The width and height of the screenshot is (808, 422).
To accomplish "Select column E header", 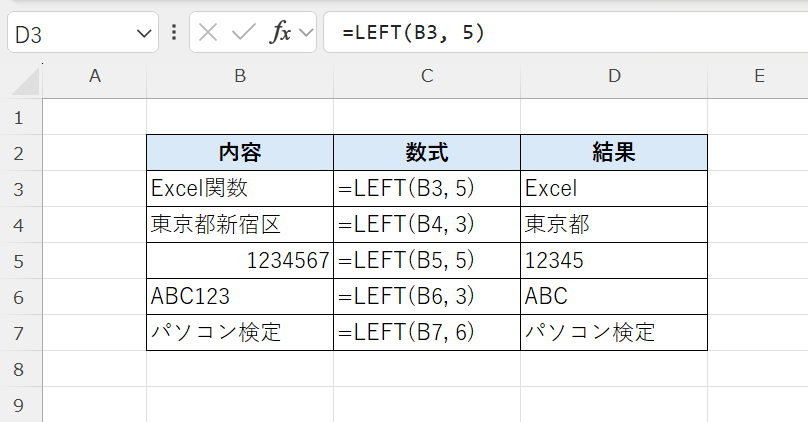I will (758, 76).
